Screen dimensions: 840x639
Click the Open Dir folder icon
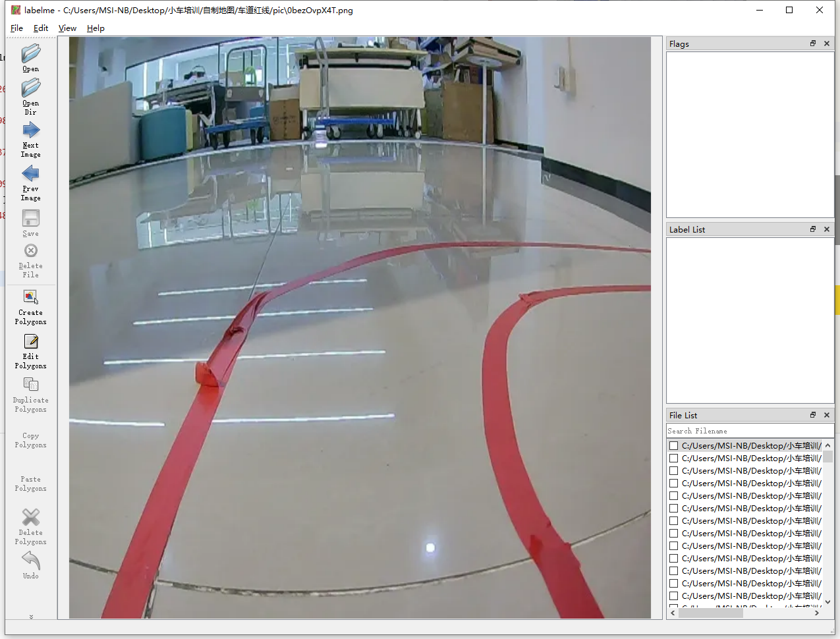(30, 88)
